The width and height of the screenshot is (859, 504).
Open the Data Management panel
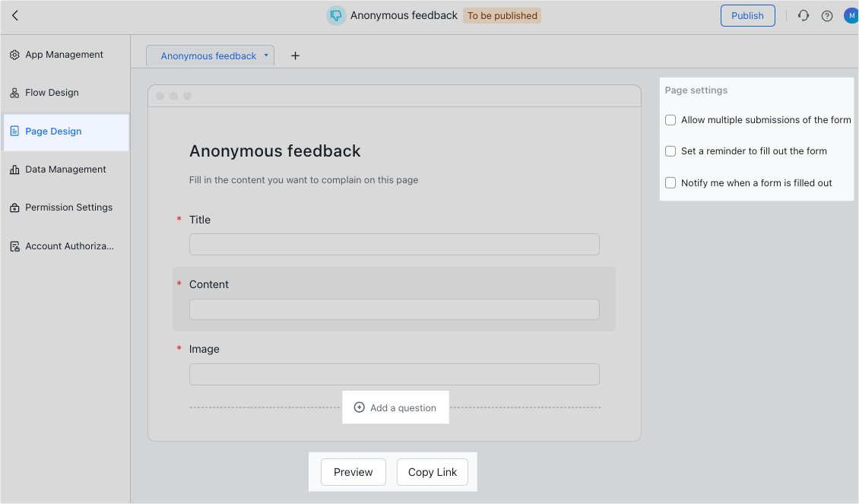click(65, 169)
